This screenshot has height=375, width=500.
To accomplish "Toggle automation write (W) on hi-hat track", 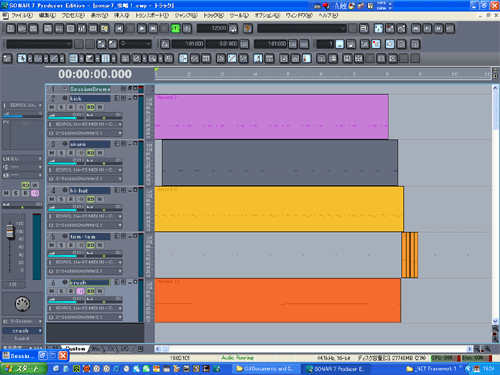I will (x=100, y=199).
